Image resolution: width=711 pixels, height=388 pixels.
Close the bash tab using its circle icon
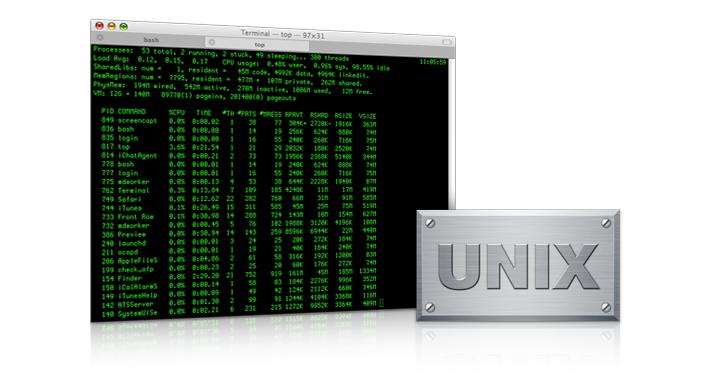point(100,37)
